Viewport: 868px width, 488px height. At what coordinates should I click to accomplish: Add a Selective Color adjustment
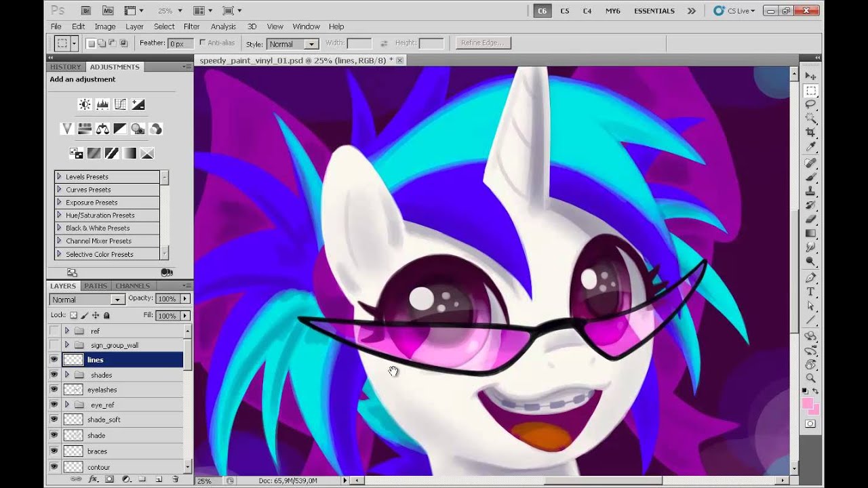click(x=147, y=153)
